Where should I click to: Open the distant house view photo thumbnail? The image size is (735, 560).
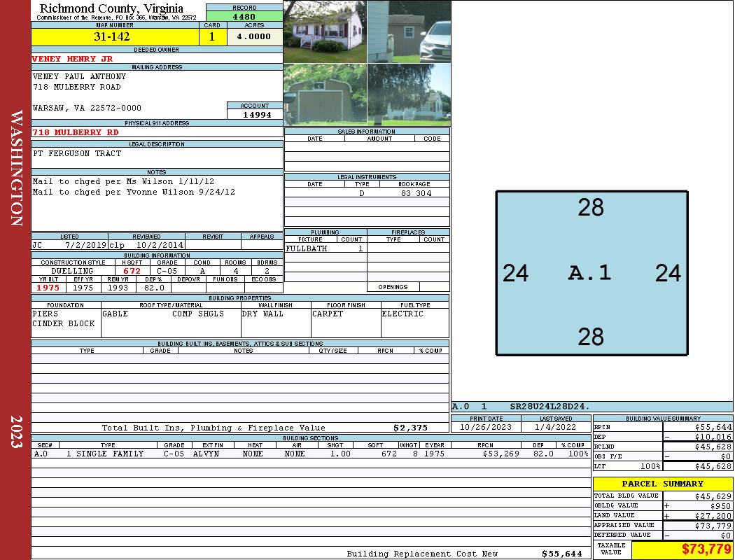pyautogui.click(x=409, y=94)
